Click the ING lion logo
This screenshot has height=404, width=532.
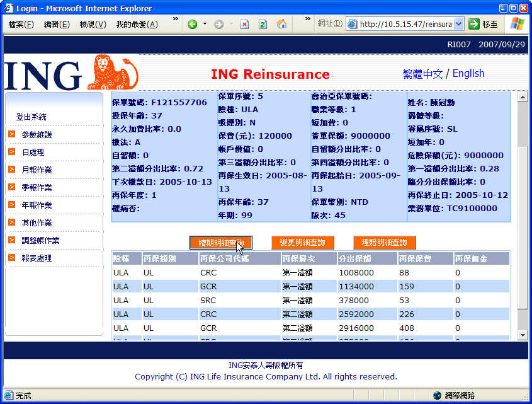click(x=113, y=72)
